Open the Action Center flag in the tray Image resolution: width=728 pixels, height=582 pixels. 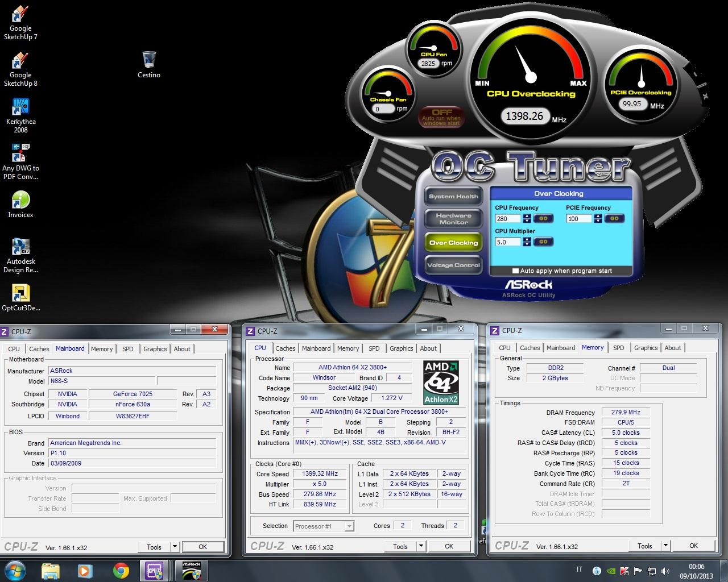click(x=638, y=571)
